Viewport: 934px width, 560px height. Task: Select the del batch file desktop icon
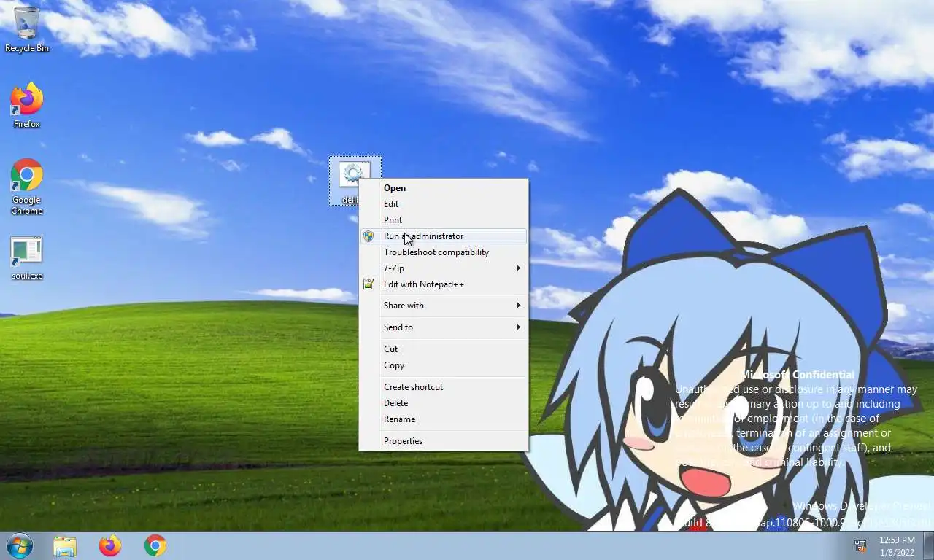coord(355,181)
